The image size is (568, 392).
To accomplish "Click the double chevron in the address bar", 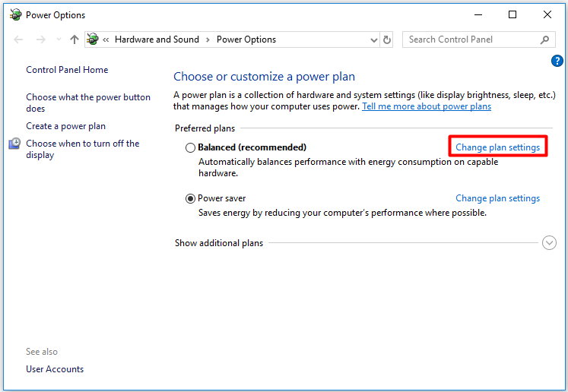I will (106, 40).
